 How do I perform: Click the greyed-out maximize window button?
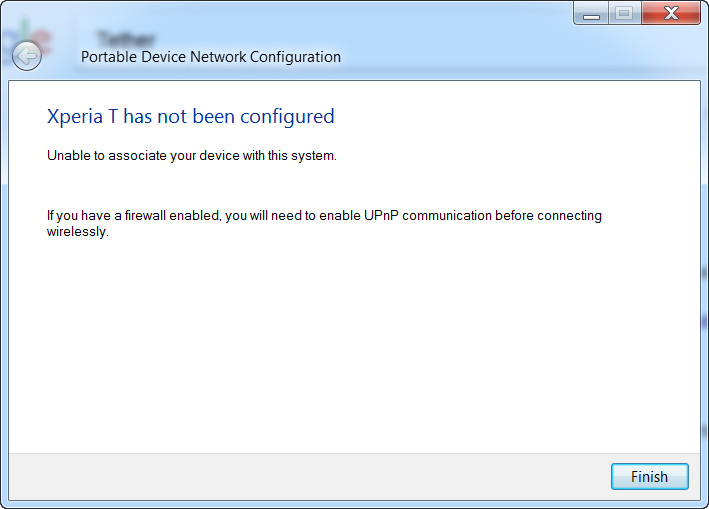pos(625,13)
